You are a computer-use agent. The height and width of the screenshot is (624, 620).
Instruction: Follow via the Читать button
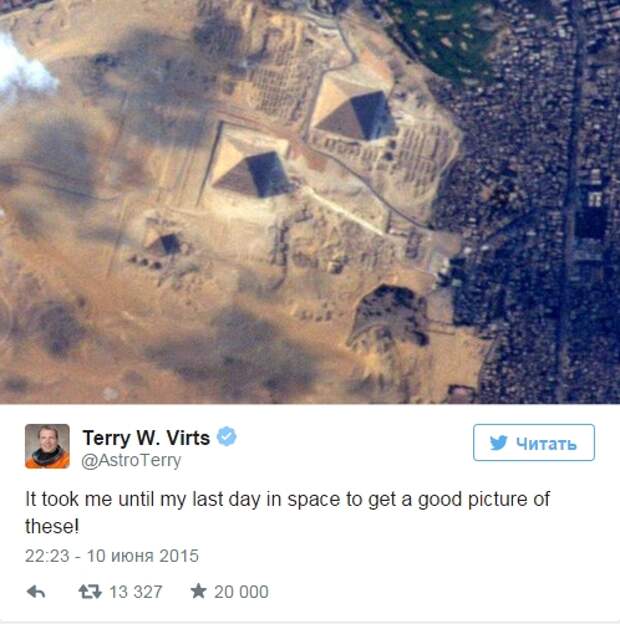(x=534, y=443)
